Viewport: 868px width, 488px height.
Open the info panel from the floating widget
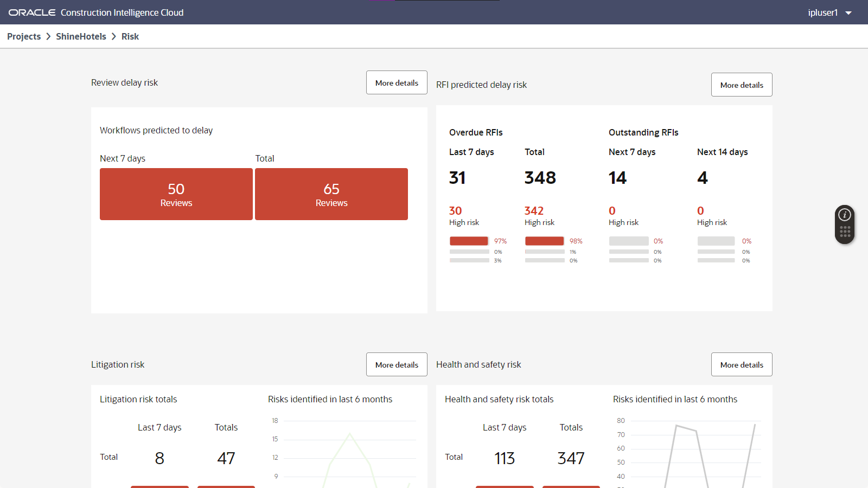[x=844, y=215]
